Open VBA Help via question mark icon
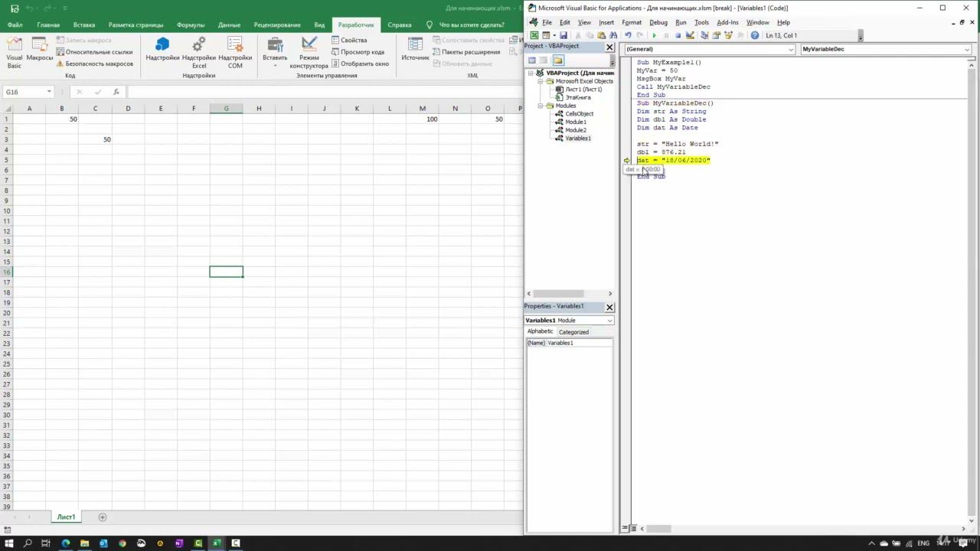Image resolution: width=980 pixels, height=551 pixels. click(755, 35)
